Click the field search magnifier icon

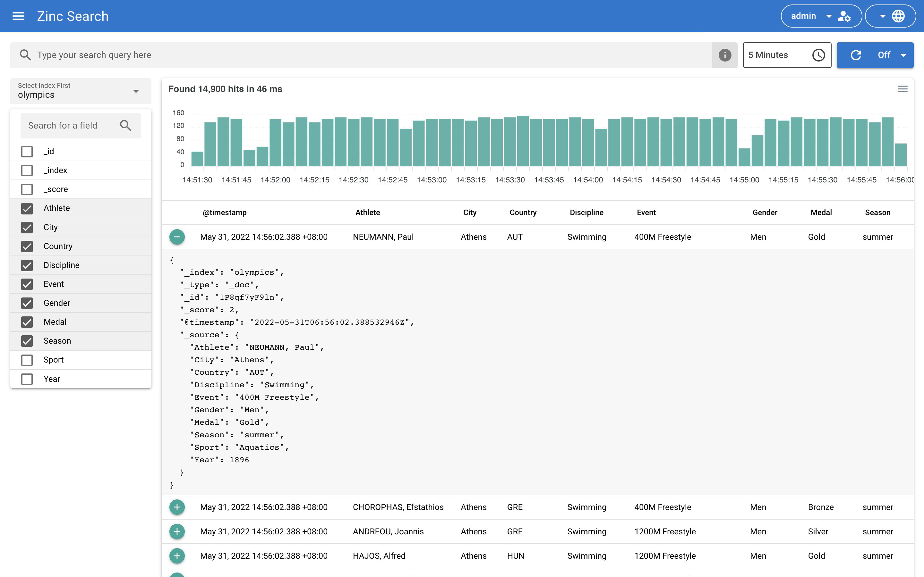tap(126, 125)
